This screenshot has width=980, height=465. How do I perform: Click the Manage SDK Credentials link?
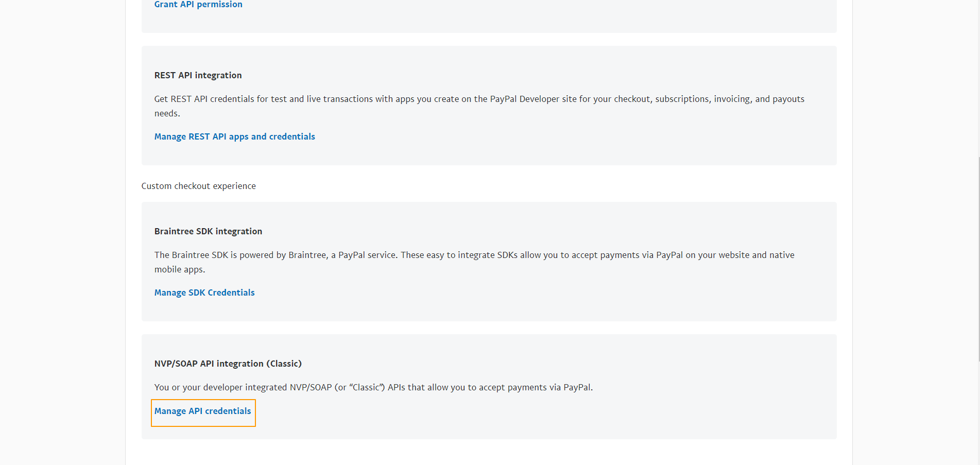point(204,292)
